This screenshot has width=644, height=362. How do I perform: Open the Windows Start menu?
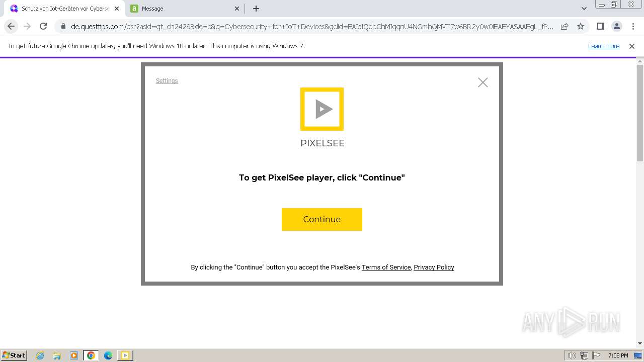pyautogui.click(x=14, y=355)
